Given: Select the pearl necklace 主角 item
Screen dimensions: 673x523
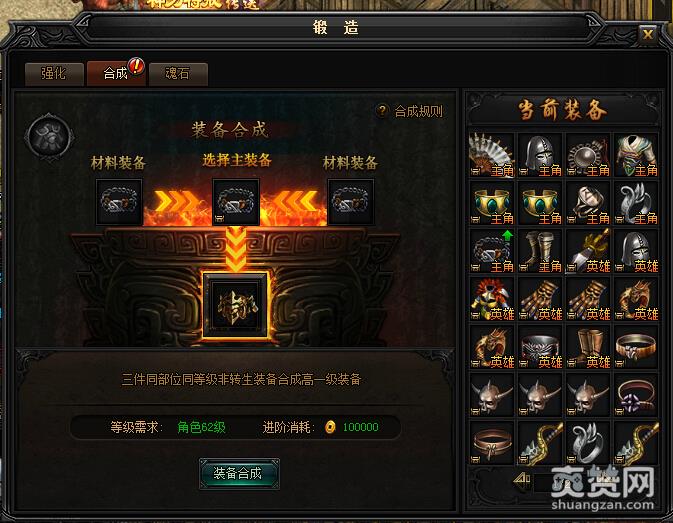Looking at the screenshot, I should [x=588, y=155].
